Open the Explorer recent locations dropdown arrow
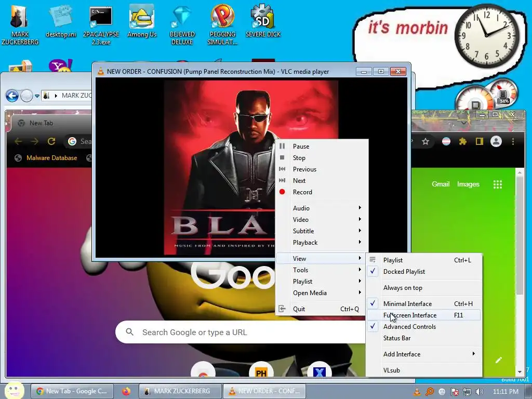The image size is (532, 399). 37,96
